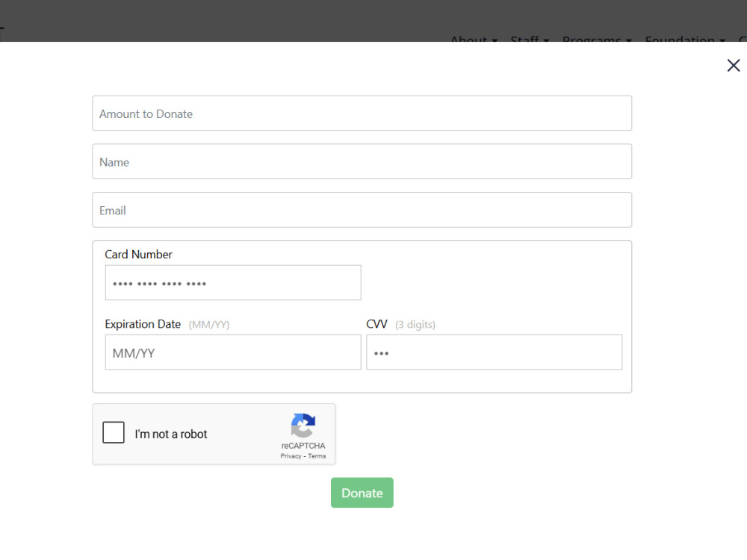Expand the Staff dropdown in the navbar
Viewport: 747px width, 560px height.
coord(530,39)
